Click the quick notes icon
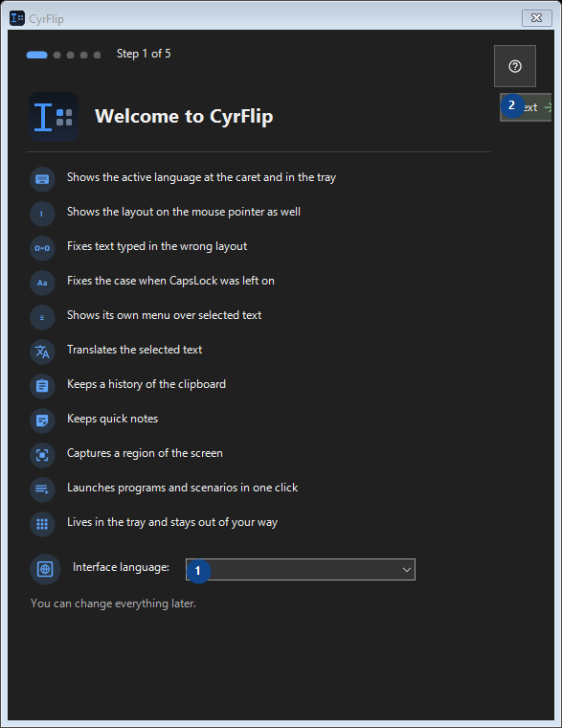Screen dimensions: 562x728 pos(42,421)
